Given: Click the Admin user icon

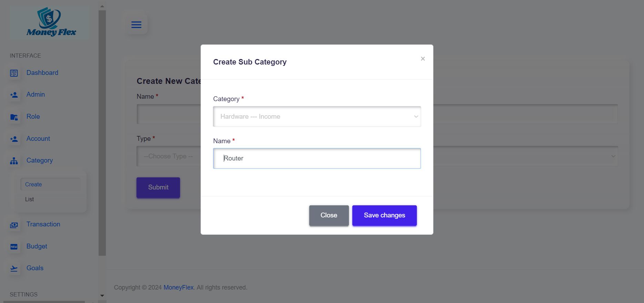Looking at the screenshot, I should pyautogui.click(x=14, y=95).
